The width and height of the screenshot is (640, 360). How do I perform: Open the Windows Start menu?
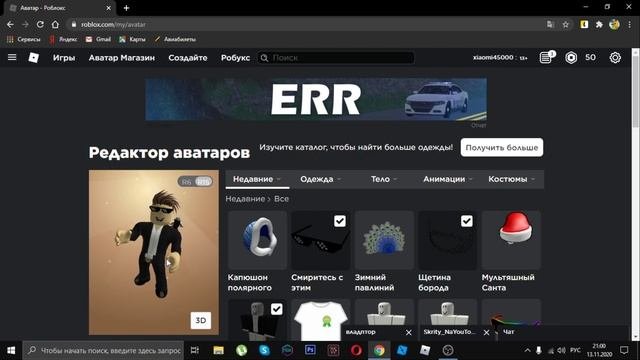pos(11,350)
